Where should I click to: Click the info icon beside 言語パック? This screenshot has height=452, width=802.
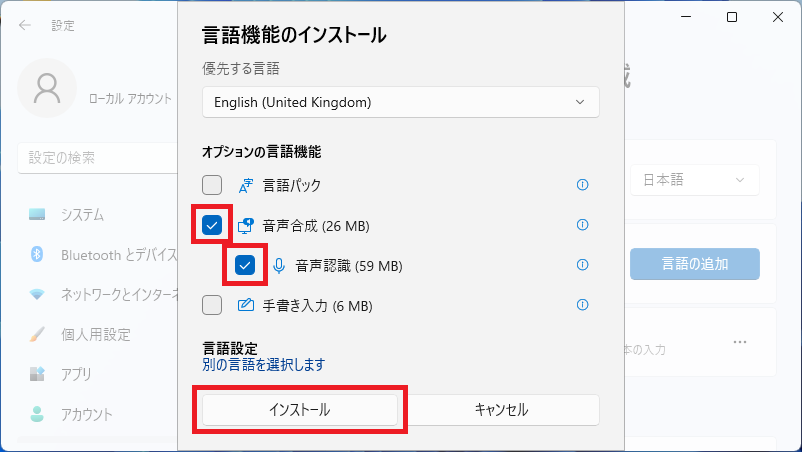[583, 185]
